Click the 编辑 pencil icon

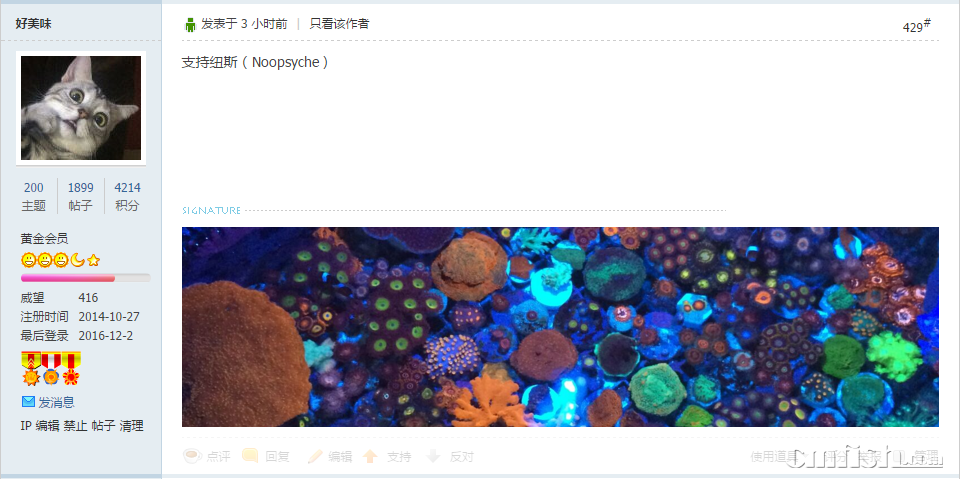click(314, 456)
